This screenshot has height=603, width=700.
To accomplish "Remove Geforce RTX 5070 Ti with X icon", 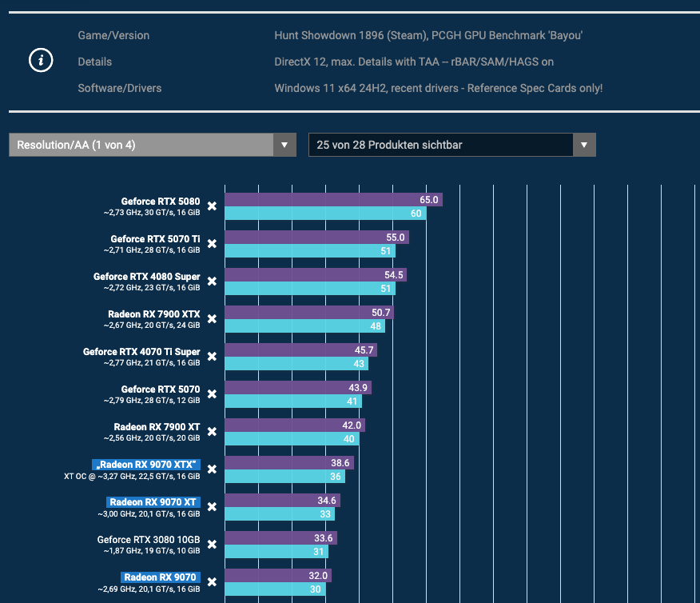I will click(x=212, y=243).
